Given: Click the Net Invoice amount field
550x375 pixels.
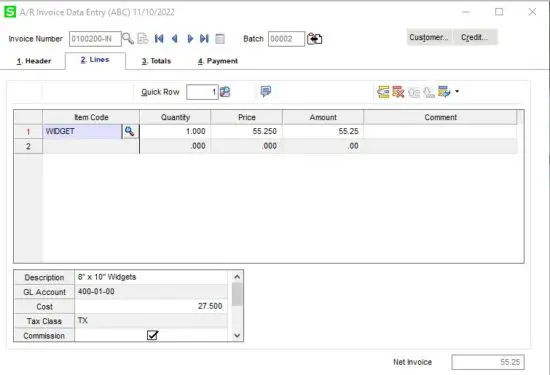Looking at the screenshot, I should point(488,362).
